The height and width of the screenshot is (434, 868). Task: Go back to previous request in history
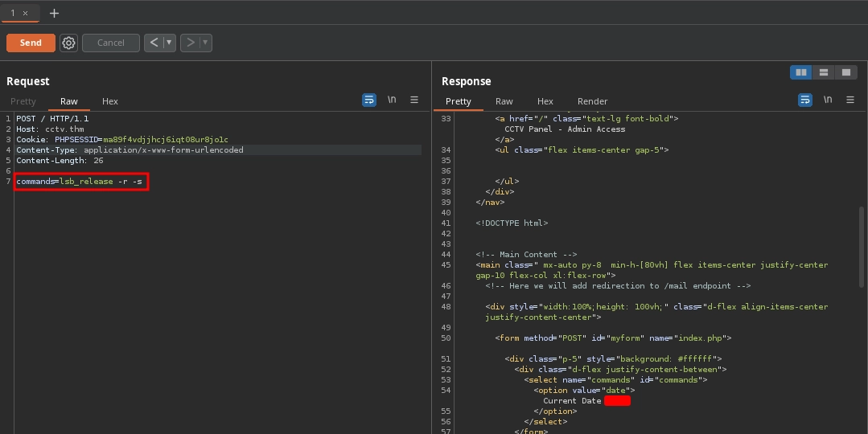154,43
